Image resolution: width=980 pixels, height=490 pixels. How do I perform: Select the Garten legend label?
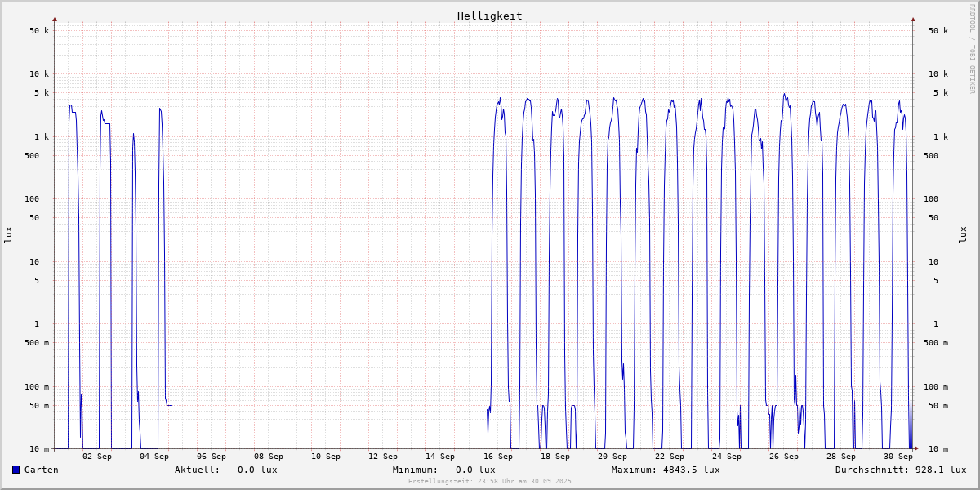pos(41,470)
